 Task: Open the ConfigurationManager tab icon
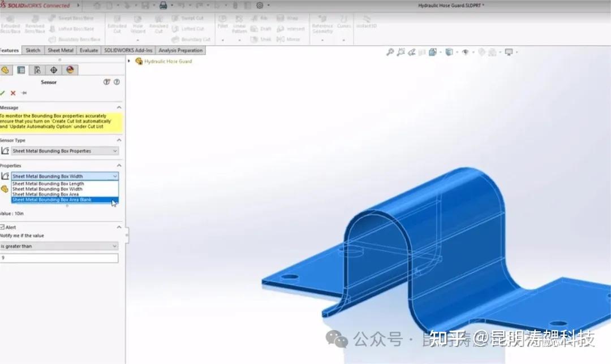point(37,70)
